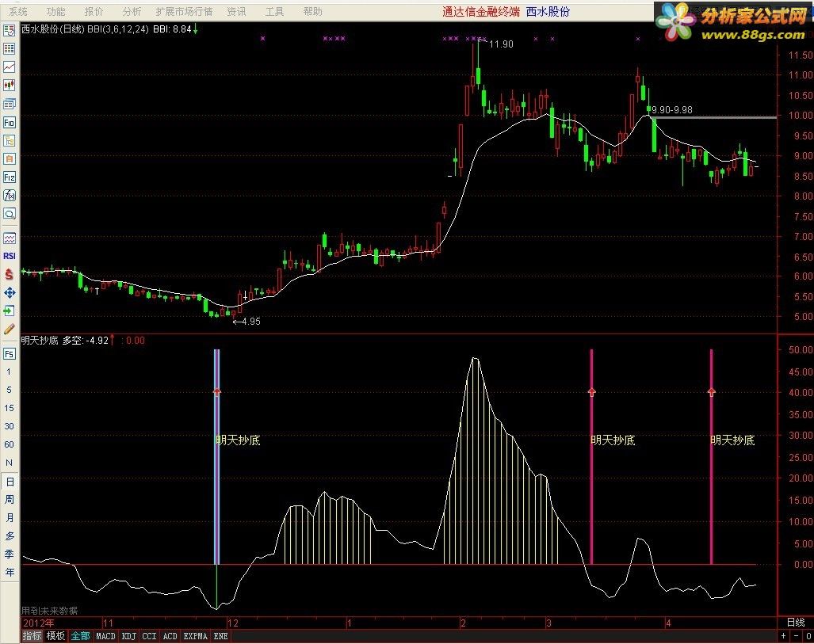This screenshot has height=644, width=814.
Task: Select the RSI indicator icon
Action: click(10, 257)
